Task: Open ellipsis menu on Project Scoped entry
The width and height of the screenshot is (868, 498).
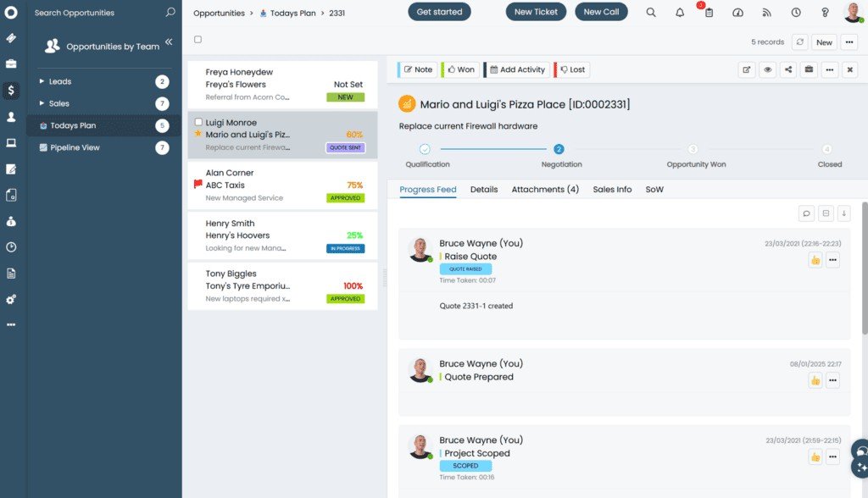Action: 832,457
